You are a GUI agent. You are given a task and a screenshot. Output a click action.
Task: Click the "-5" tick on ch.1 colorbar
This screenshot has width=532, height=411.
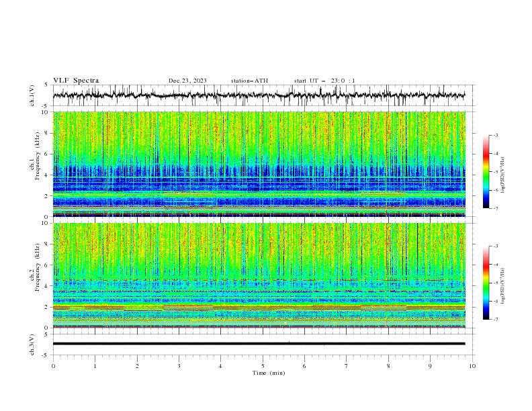(495, 172)
